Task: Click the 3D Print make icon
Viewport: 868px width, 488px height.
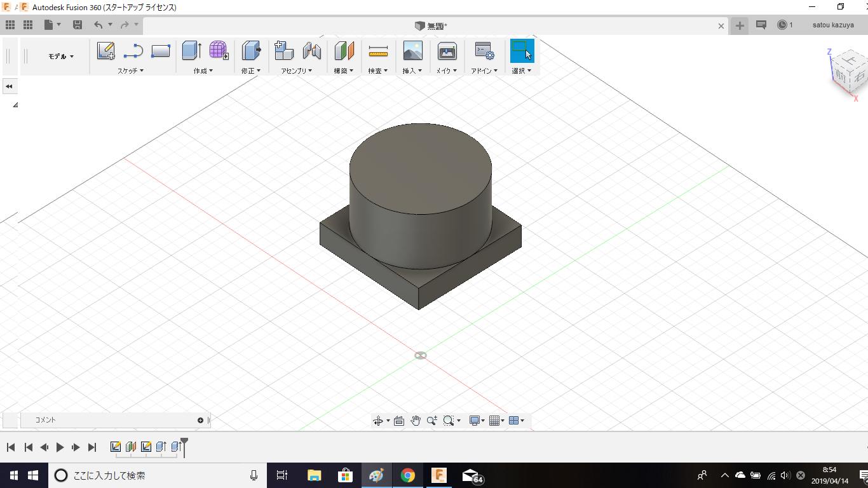Action: 447,51
